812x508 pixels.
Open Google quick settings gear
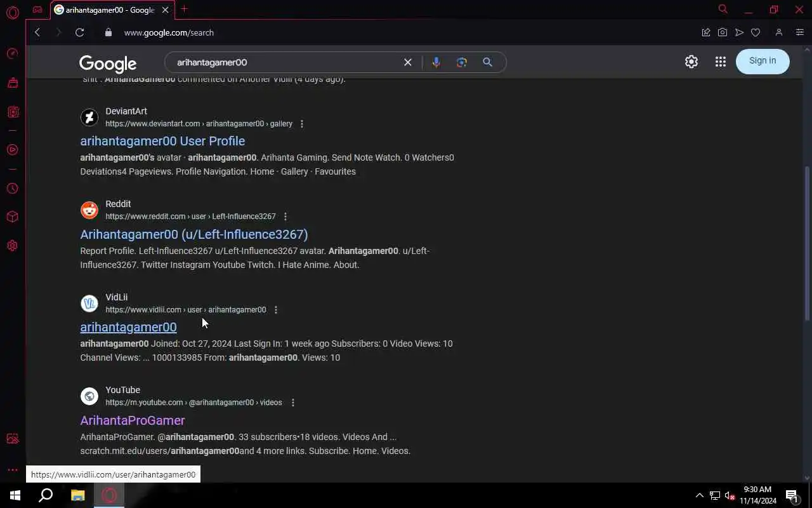691,62
